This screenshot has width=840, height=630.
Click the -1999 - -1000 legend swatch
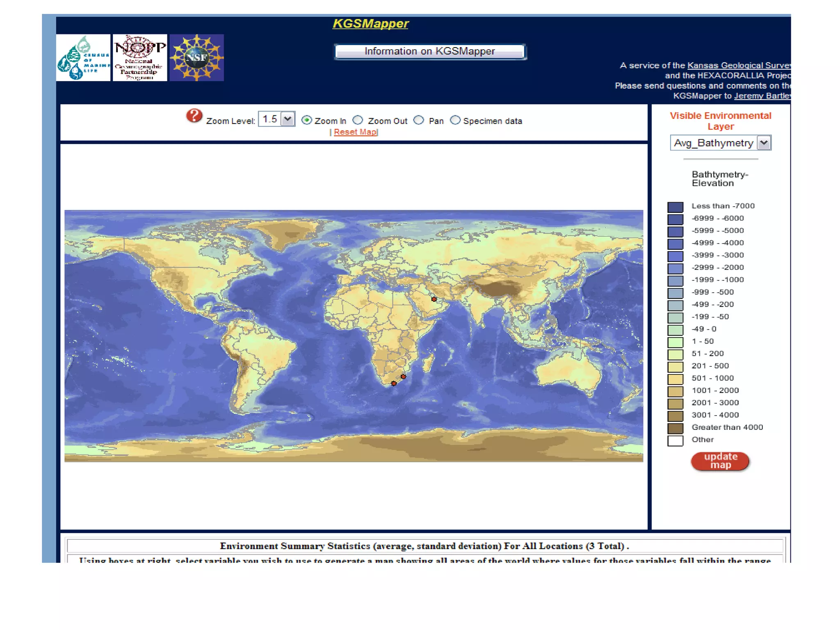coord(675,281)
